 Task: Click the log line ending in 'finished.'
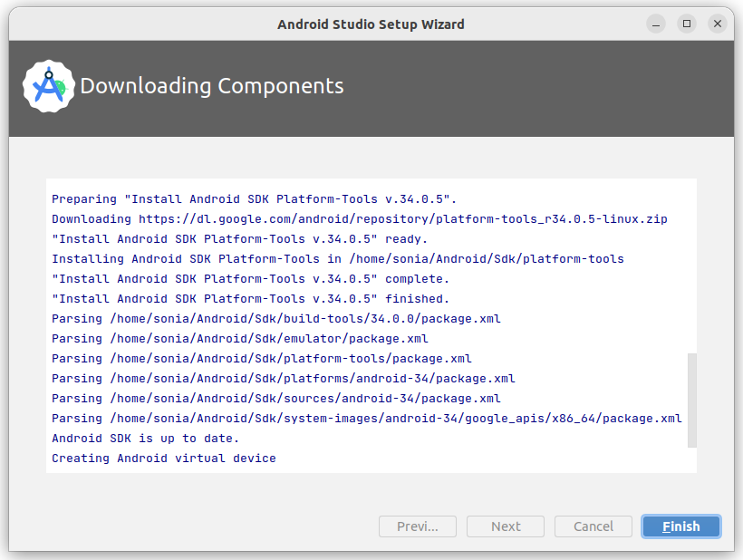click(250, 298)
